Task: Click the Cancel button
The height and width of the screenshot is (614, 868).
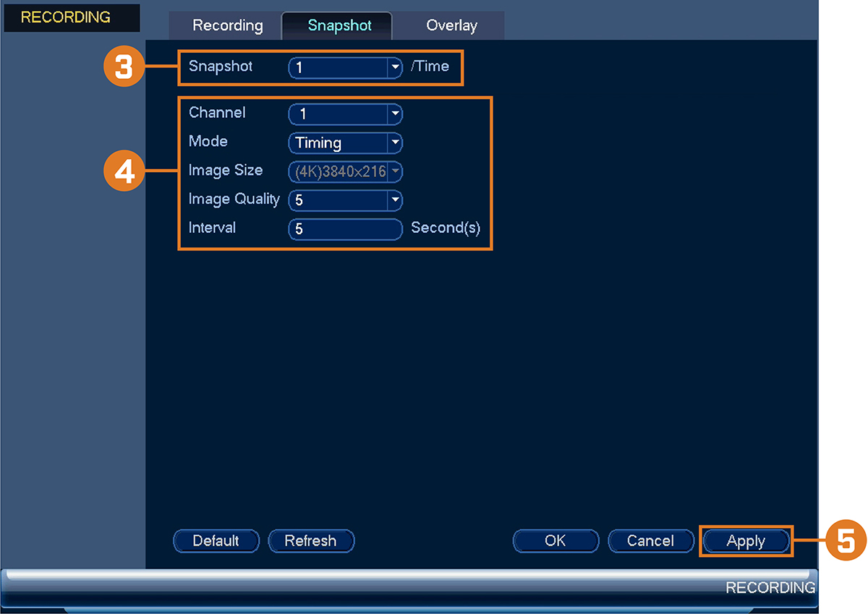Action: pyautogui.click(x=650, y=541)
